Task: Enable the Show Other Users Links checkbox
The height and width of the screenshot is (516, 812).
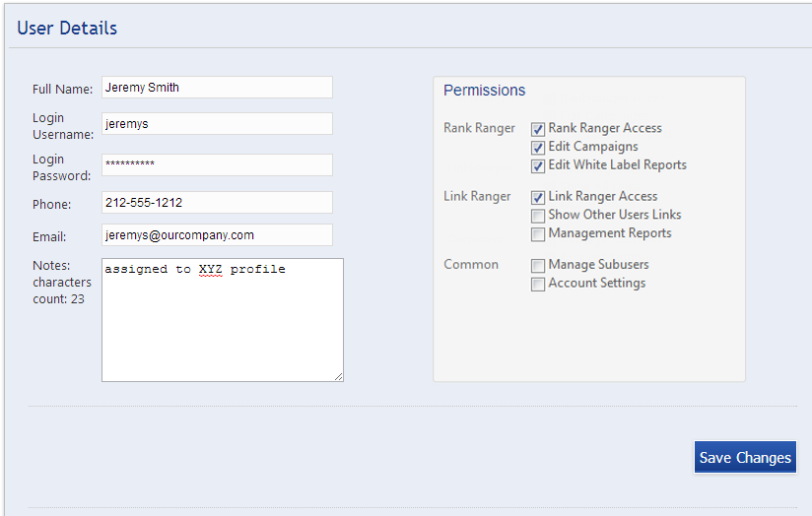Action: pos(538,216)
